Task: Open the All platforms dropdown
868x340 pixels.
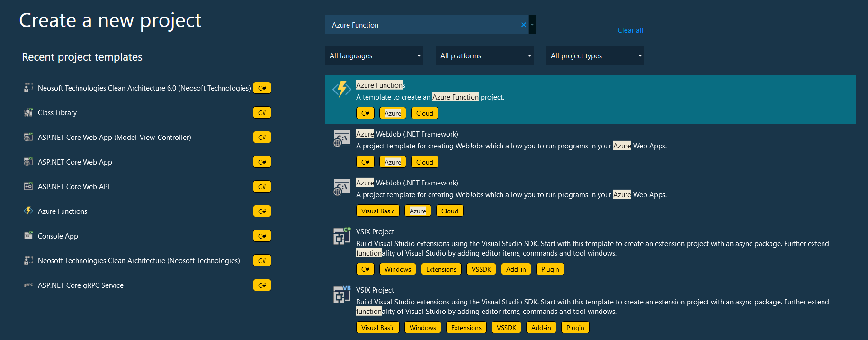Action: click(484, 56)
